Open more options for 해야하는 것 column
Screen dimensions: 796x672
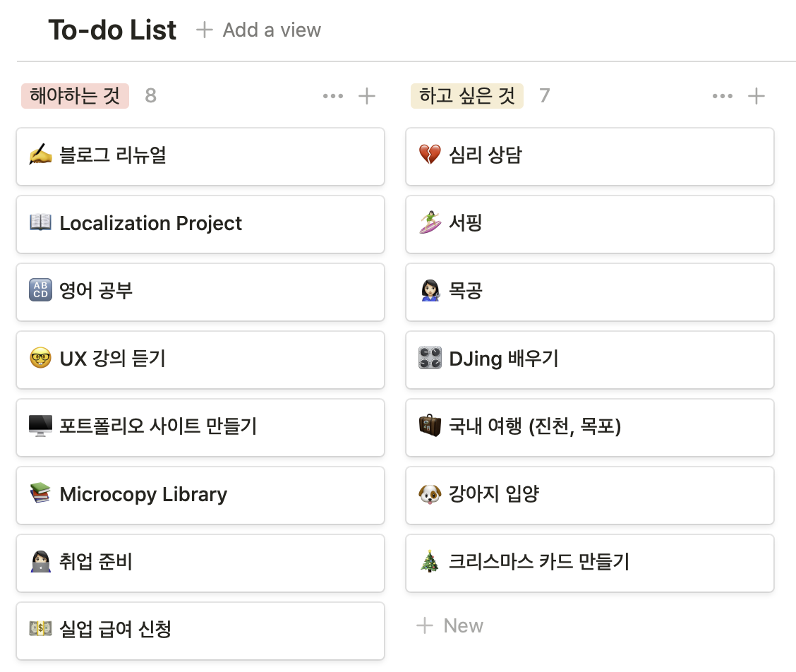[x=333, y=96]
